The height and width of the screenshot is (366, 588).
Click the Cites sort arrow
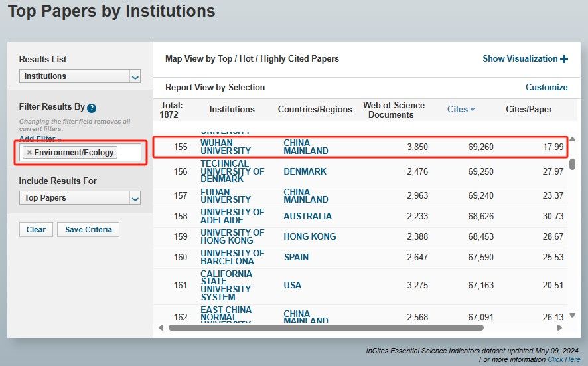point(473,110)
